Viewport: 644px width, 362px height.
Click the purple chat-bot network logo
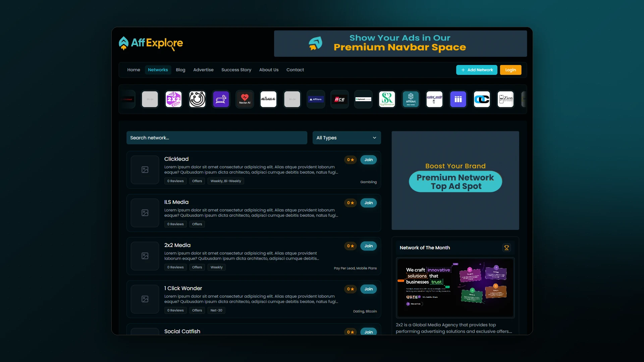click(x=221, y=99)
